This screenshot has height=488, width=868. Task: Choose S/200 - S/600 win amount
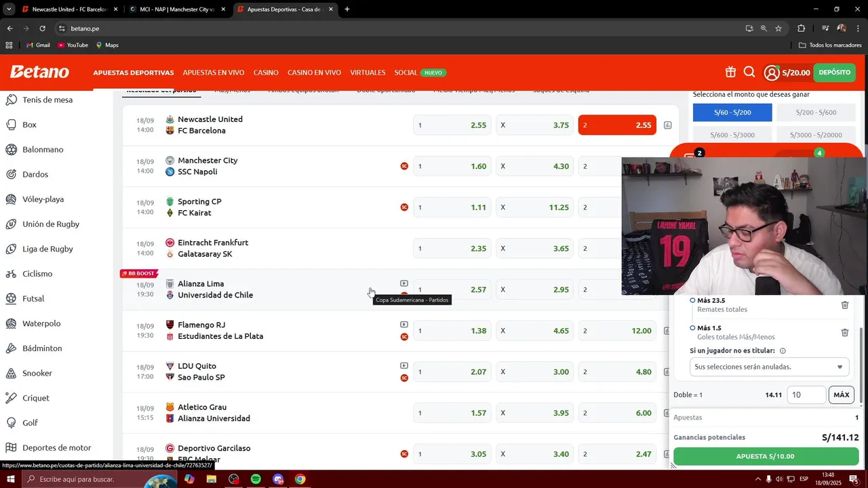(x=816, y=113)
